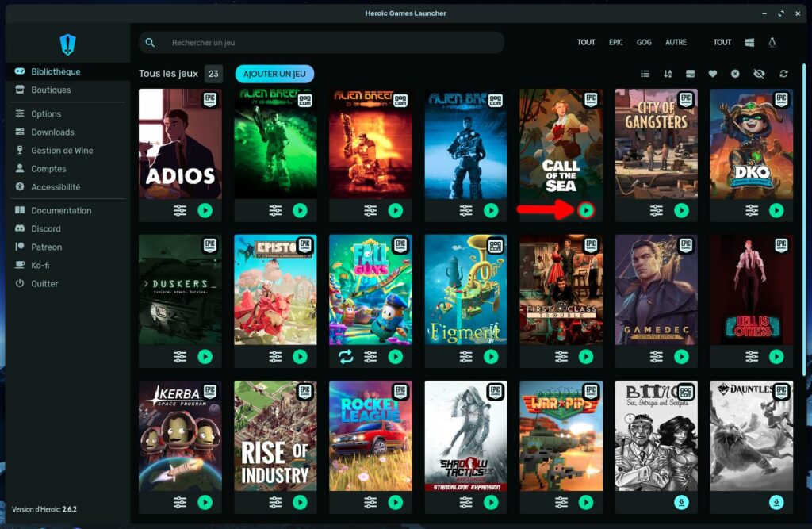
Task: Open Gestion de Wine in sidebar
Action: [62, 151]
